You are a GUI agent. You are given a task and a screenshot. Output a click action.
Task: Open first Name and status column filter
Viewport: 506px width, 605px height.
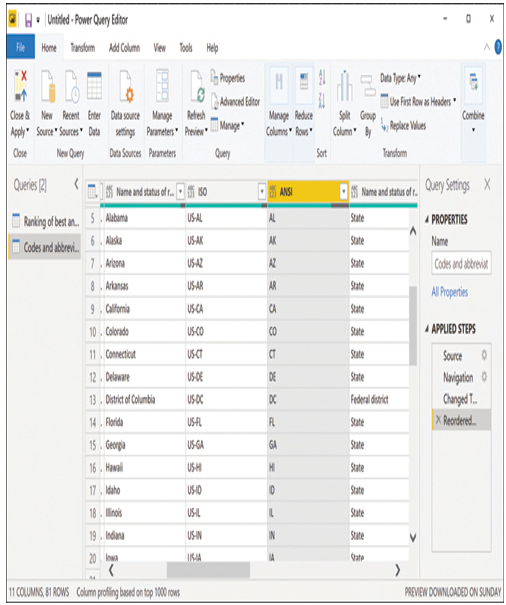pyautogui.click(x=180, y=191)
